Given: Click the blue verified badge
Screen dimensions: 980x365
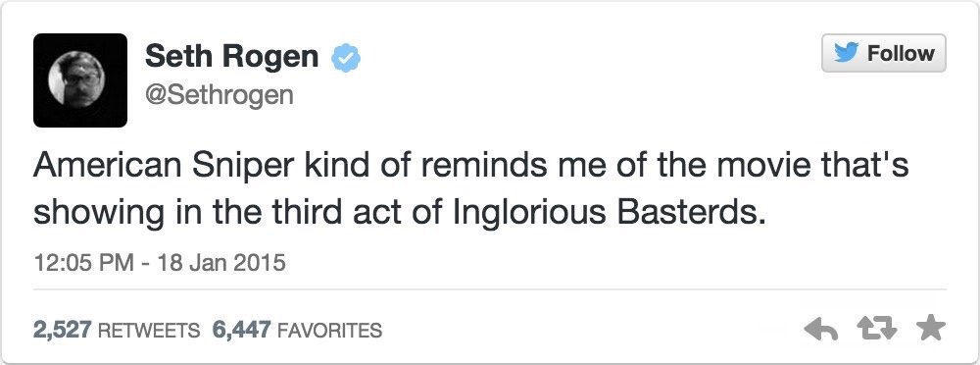Looking at the screenshot, I should (x=346, y=58).
